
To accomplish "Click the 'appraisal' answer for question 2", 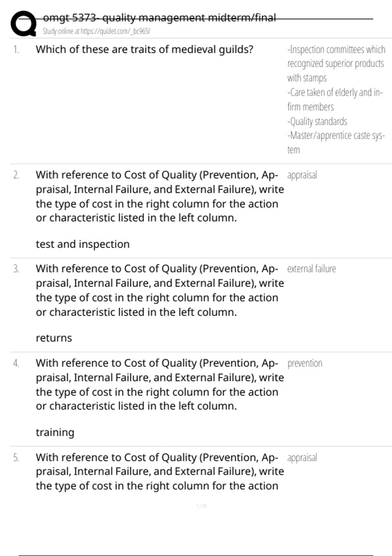I will 302,175.
